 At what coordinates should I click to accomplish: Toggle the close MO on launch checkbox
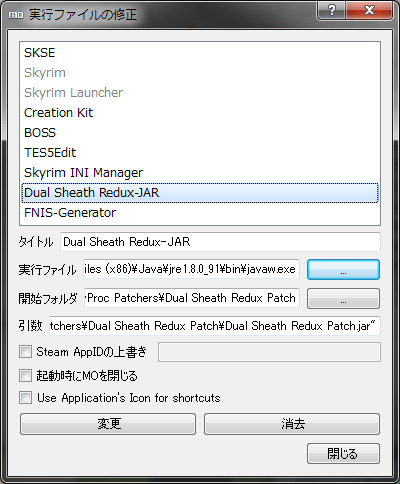coord(25,375)
